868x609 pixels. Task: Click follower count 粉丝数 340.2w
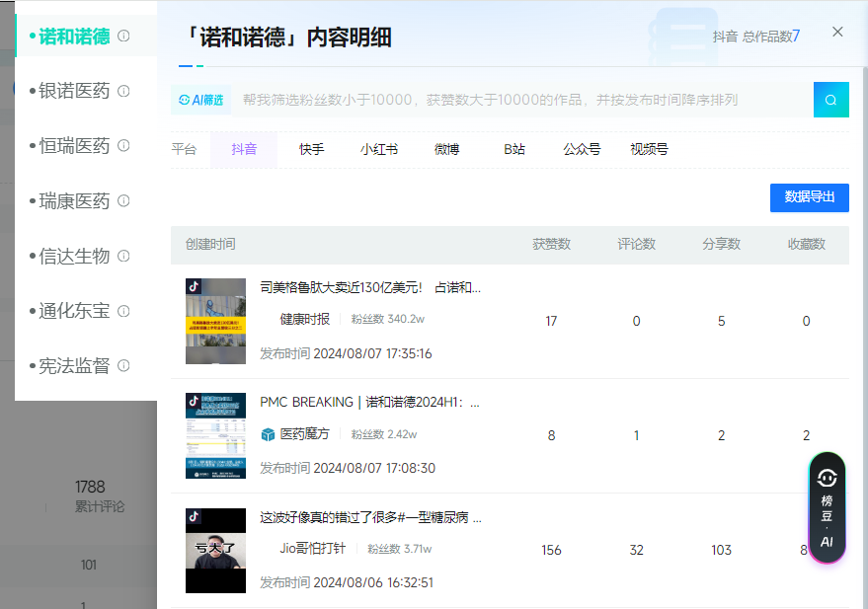(387, 319)
